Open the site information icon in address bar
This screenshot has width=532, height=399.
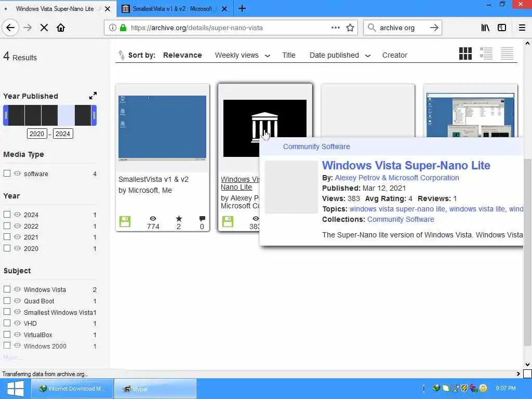click(112, 28)
